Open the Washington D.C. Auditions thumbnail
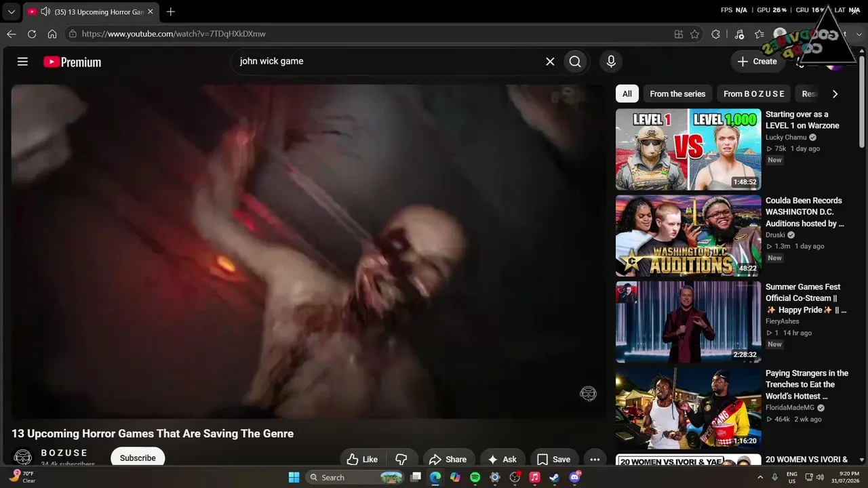The width and height of the screenshot is (868, 488). tap(688, 236)
